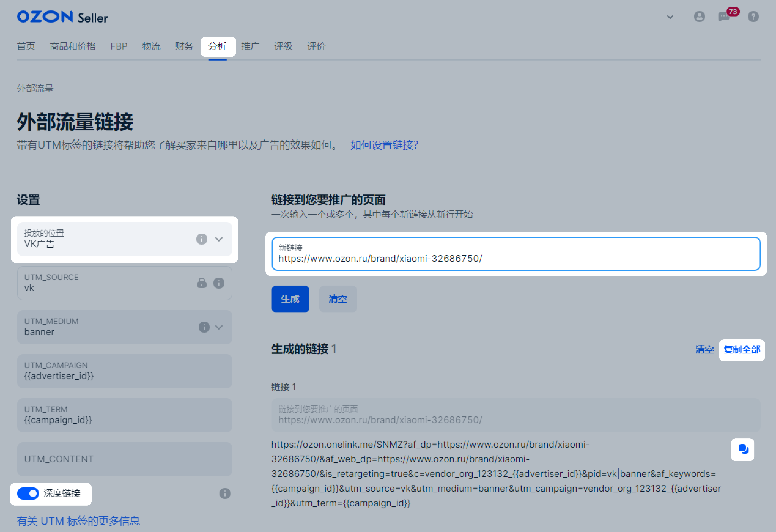Image resolution: width=776 pixels, height=532 pixels.
Task: Click the generated onelink URL text
Action: pyautogui.click(x=497, y=474)
